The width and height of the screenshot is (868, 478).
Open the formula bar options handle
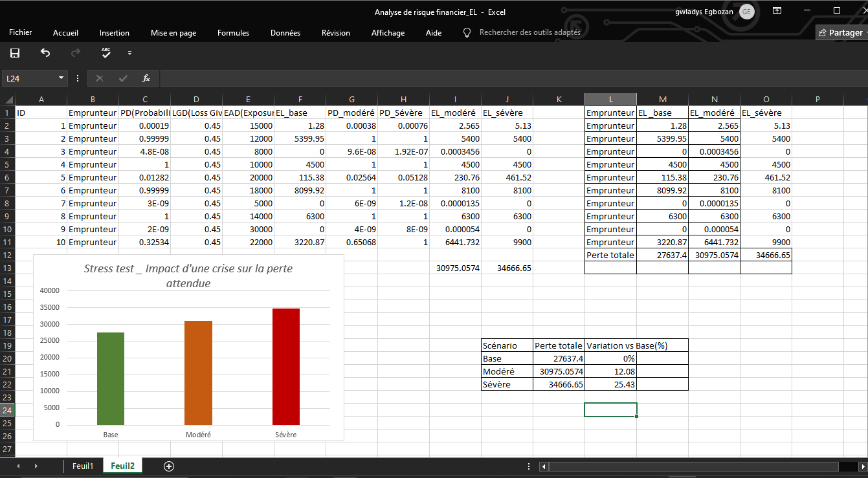[x=78, y=78]
